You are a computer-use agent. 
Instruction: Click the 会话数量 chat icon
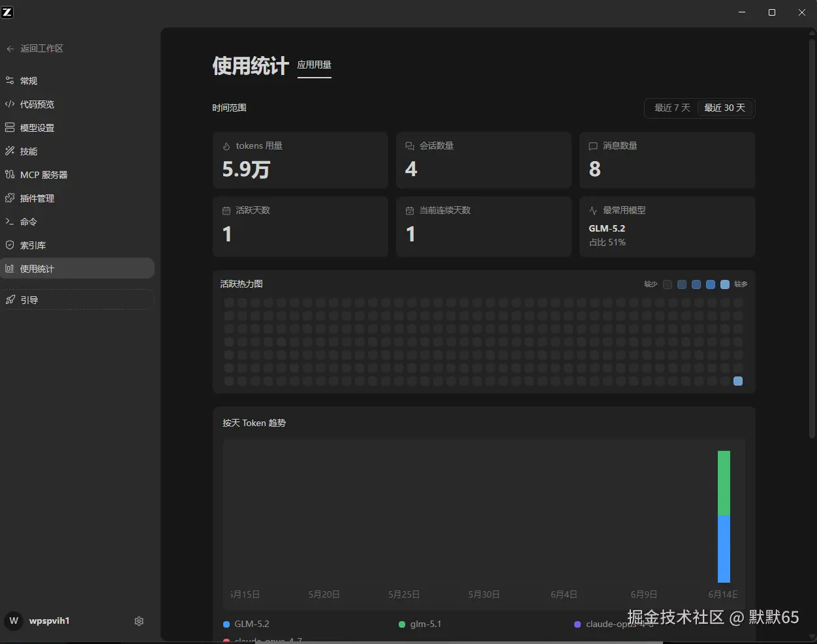click(410, 146)
